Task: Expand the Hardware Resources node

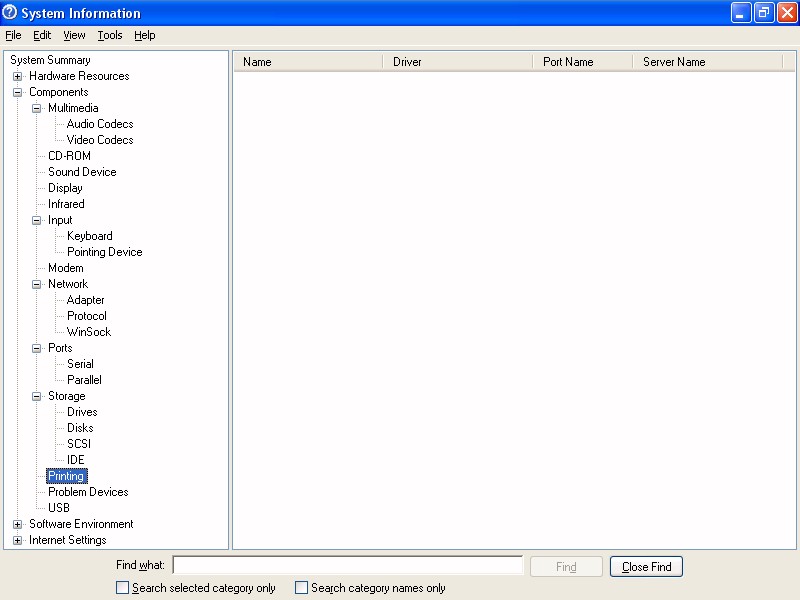Action: pyautogui.click(x=17, y=77)
